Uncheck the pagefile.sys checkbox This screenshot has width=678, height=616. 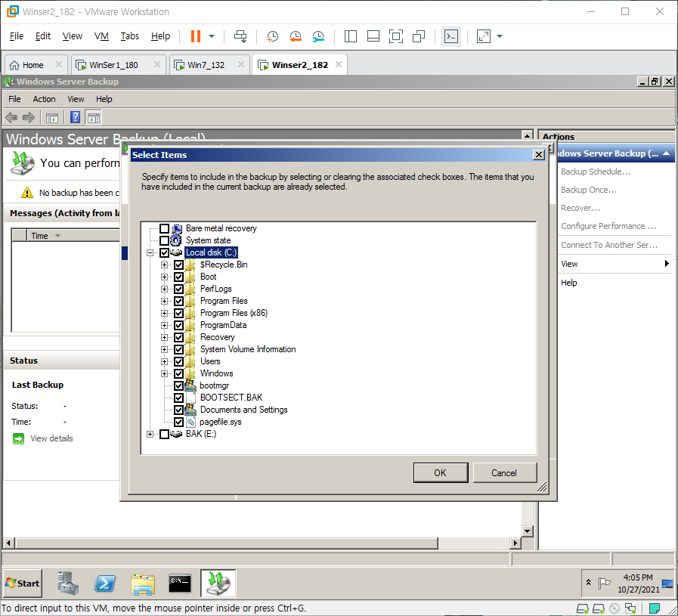pos(178,422)
